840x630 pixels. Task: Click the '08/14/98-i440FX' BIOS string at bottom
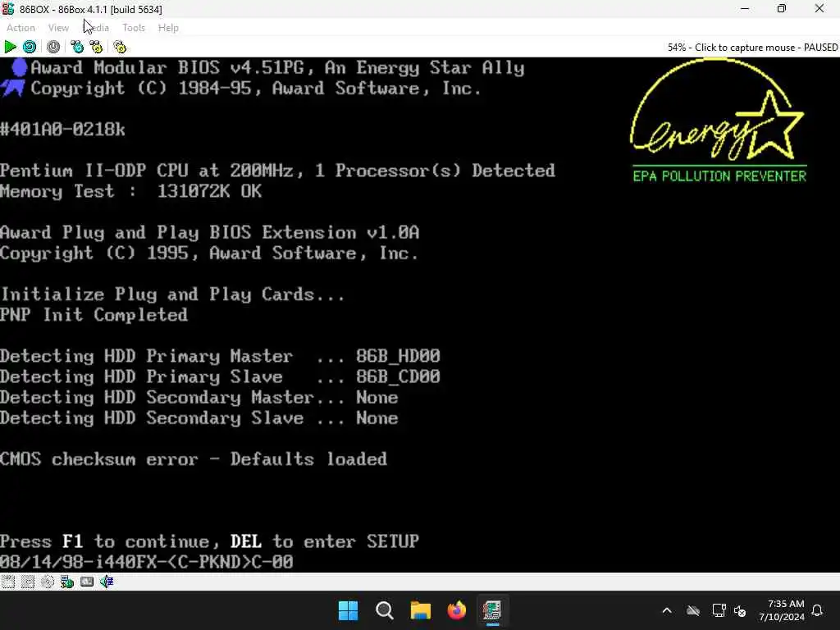tap(147, 562)
